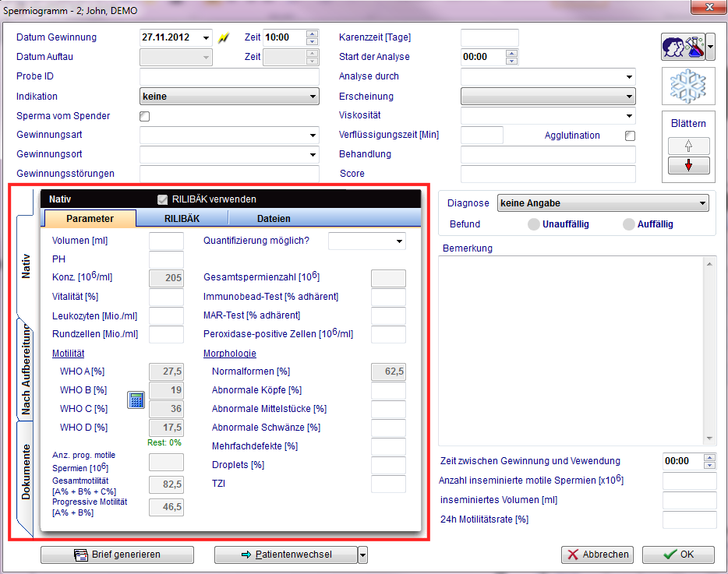Click the Probe ID input field
Image resolution: width=728 pixels, height=574 pixels.
tap(229, 76)
